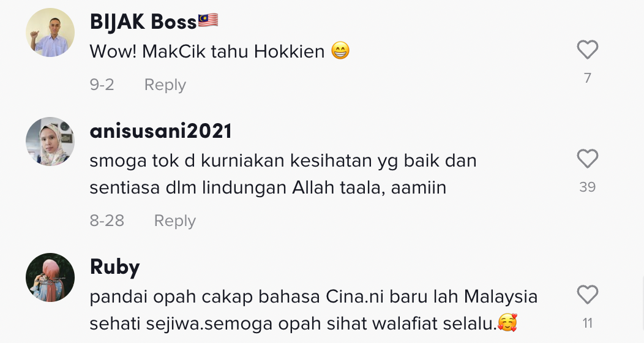The image size is (644, 343).
Task: Click the Malaysian flag emoji beside BIJAK Boss
Action: click(208, 21)
